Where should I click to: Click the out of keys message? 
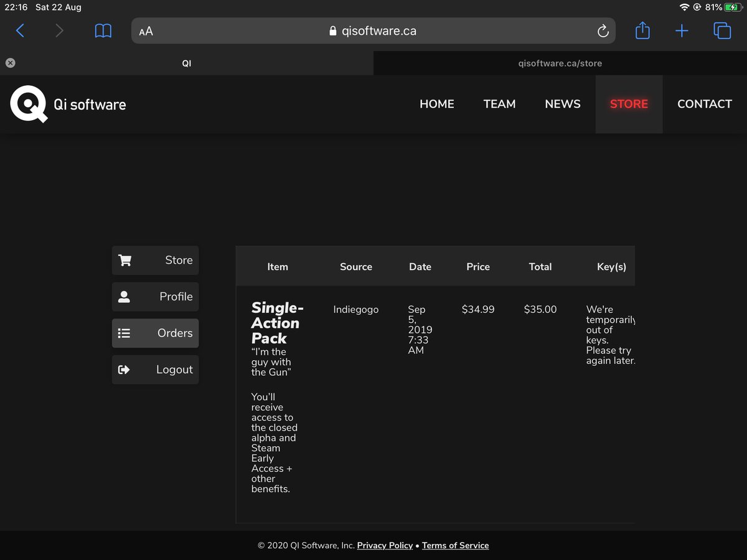pyautogui.click(x=611, y=335)
